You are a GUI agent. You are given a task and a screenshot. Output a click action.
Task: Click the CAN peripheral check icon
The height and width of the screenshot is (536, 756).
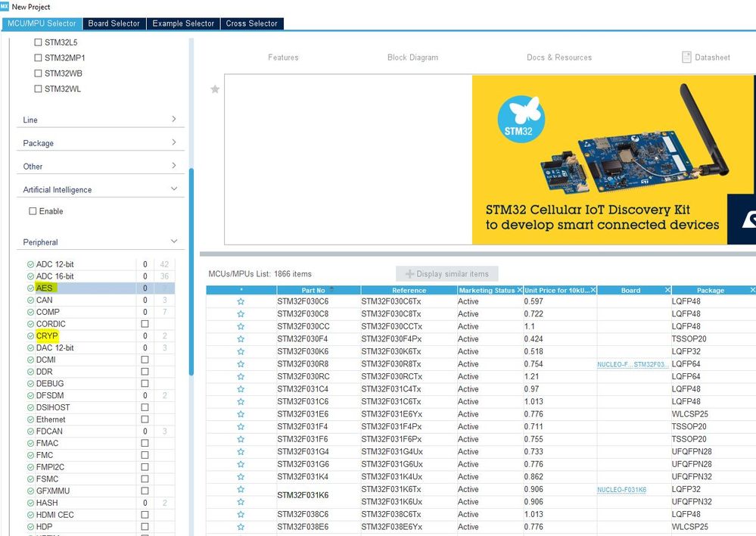pos(30,300)
